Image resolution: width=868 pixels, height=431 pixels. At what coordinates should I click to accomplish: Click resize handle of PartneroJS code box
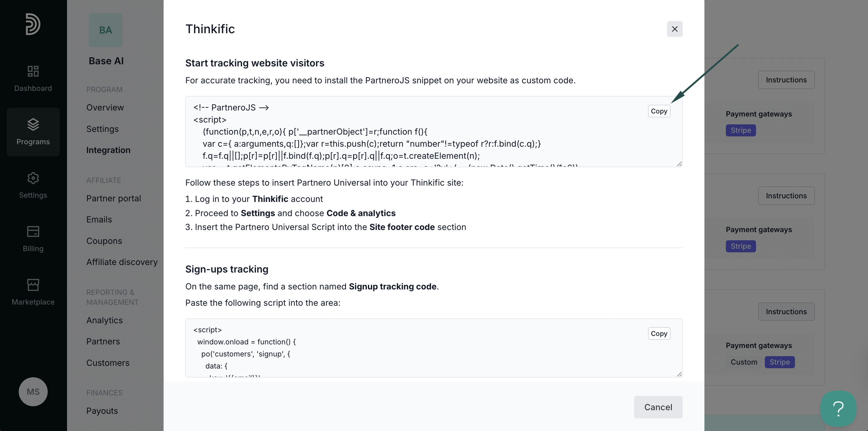[679, 164]
